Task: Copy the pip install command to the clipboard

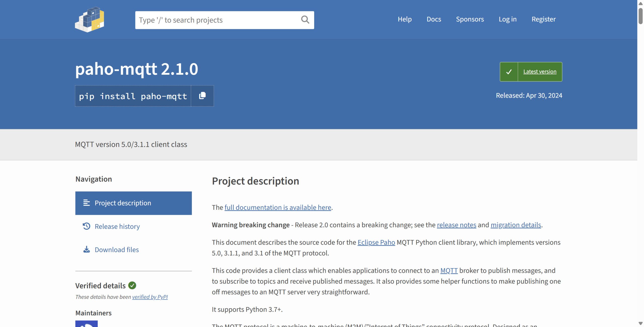Action: point(202,96)
